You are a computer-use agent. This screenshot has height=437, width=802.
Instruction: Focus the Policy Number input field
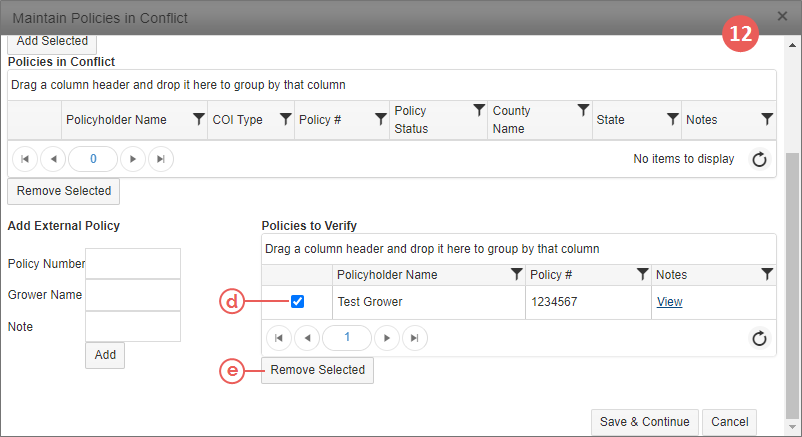coord(133,264)
